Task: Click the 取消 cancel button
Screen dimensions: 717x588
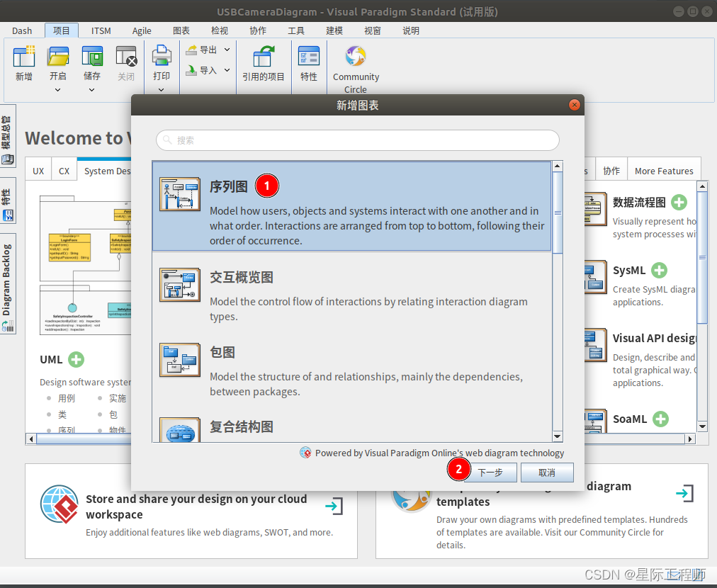Action: coord(547,473)
